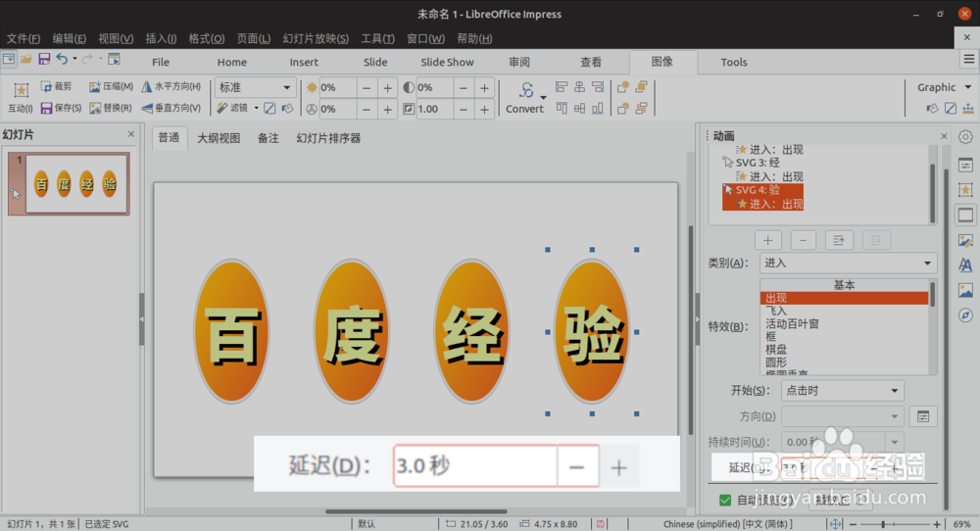Increase brightness with plus button

coord(387,88)
